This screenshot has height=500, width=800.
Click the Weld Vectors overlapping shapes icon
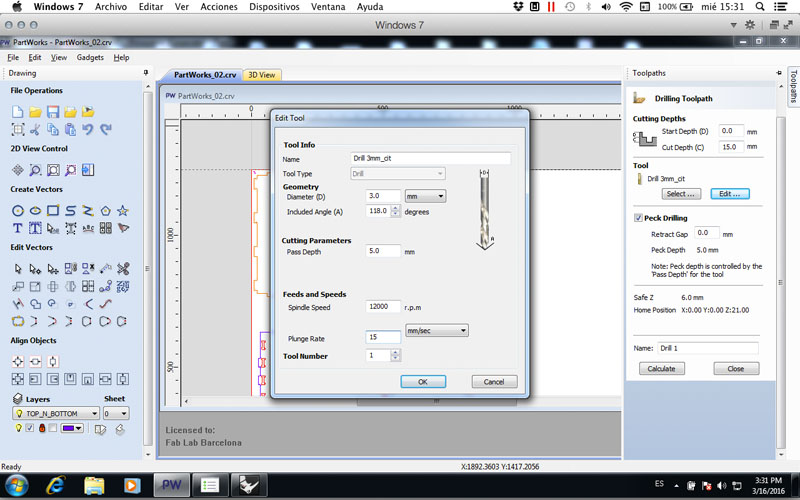pyautogui.click(x=35, y=304)
